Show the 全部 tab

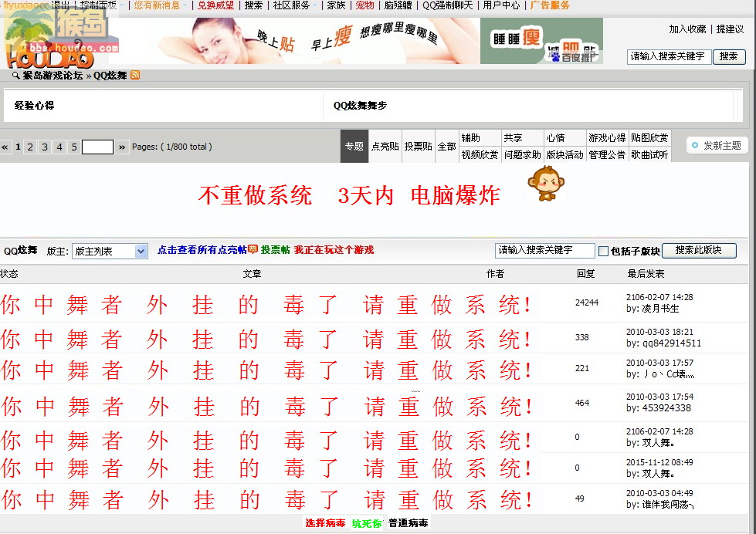447,146
